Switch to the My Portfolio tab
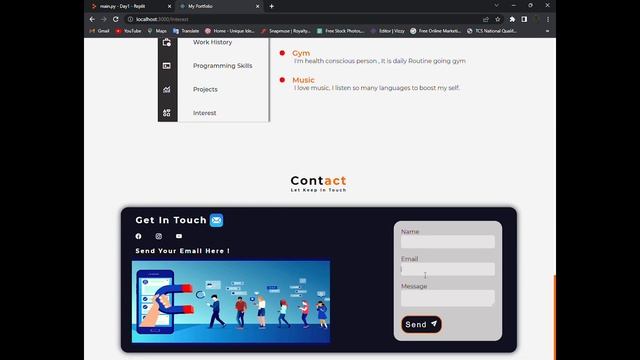Image resolution: width=640 pixels, height=360 pixels. (219, 6)
